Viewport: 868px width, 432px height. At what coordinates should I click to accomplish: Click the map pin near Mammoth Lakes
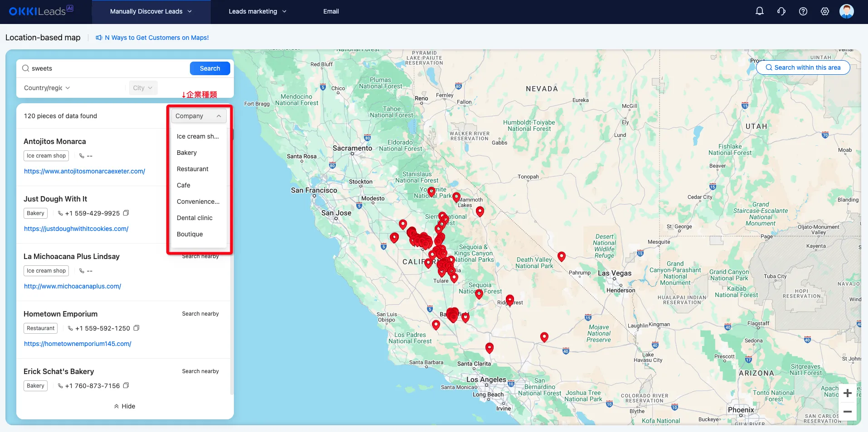pos(456,198)
